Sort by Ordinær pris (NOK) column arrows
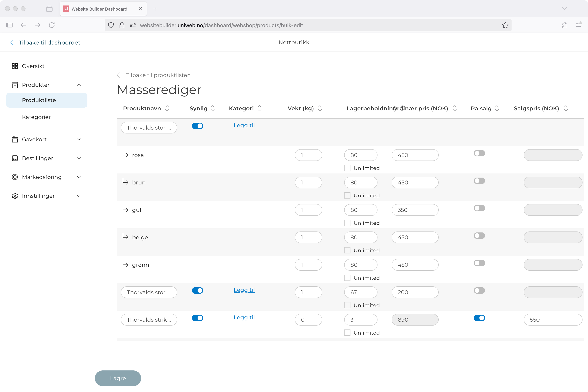The width and height of the screenshot is (588, 392). coord(455,108)
